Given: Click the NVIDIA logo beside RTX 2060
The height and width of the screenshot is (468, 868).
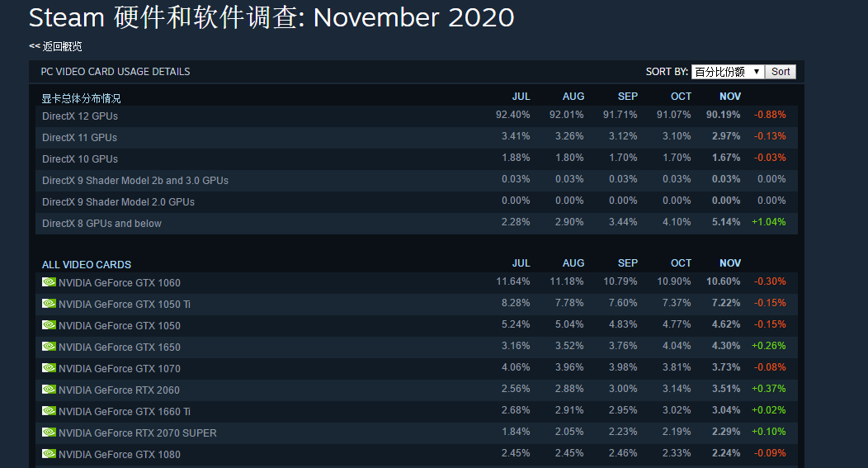Looking at the screenshot, I should pos(49,390).
